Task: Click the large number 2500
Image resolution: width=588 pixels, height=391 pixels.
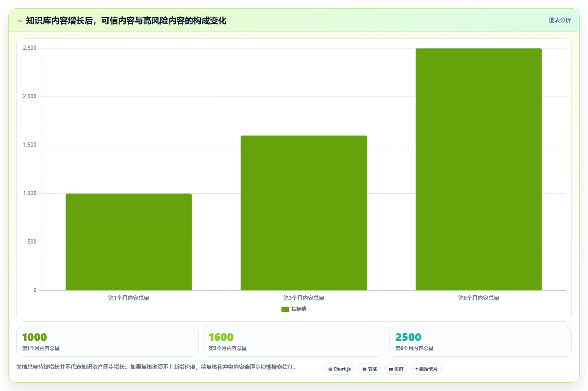Action: click(x=408, y=337)
